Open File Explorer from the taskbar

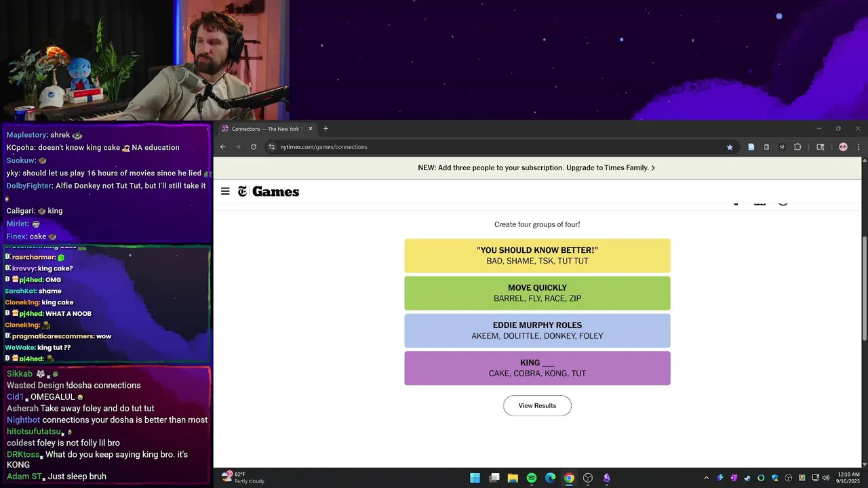513,478
